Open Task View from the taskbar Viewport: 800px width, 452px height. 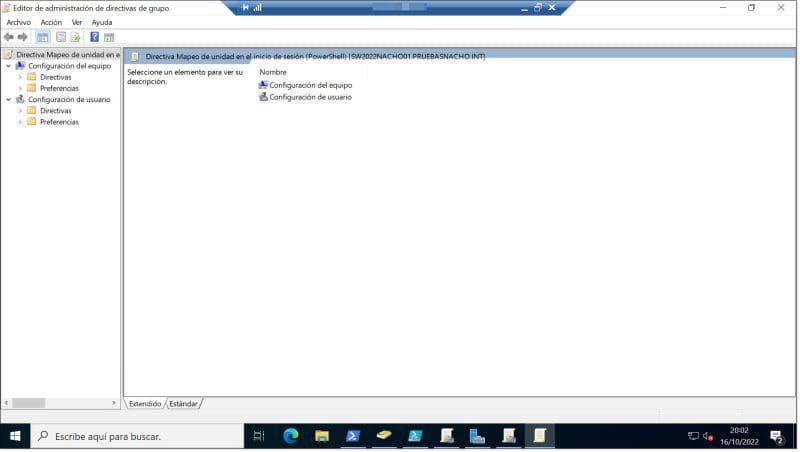[x=259, y=436]
